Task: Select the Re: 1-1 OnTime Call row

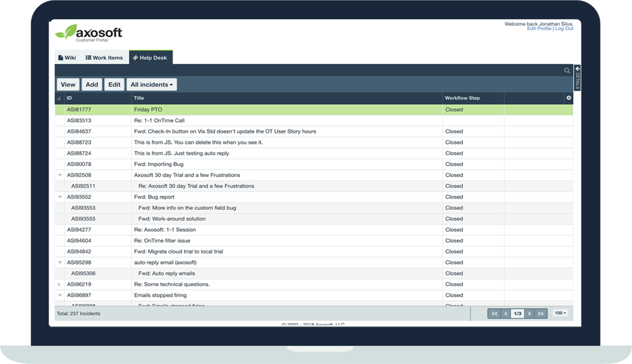Action: point(159,121)
